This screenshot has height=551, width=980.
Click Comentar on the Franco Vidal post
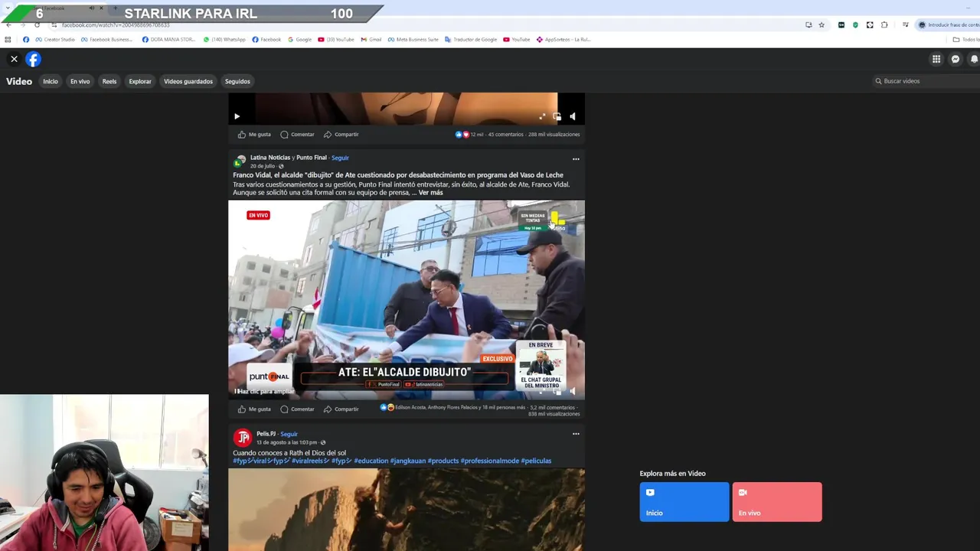click(297, 409)
